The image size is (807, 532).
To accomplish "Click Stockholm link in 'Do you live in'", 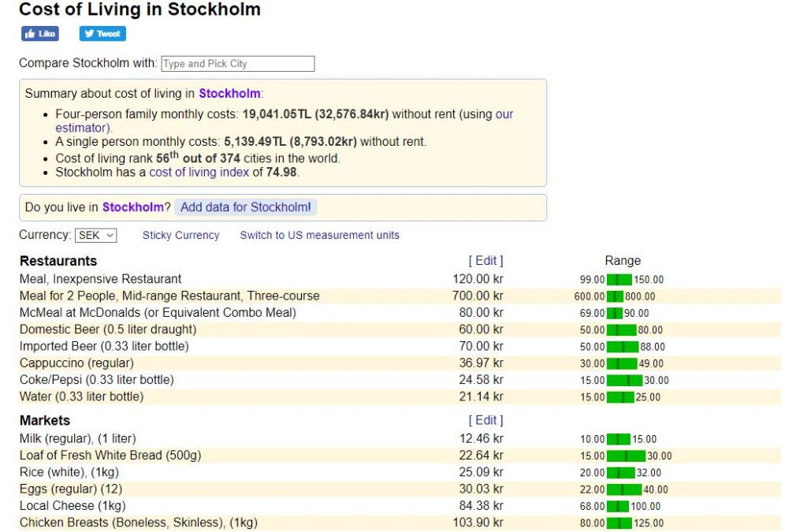I will [133, 207].
